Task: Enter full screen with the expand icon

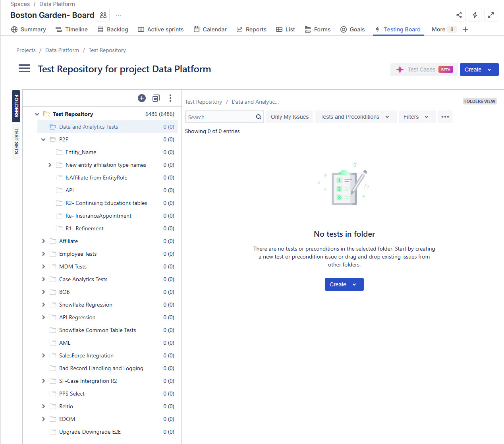Action: point(491,15)
